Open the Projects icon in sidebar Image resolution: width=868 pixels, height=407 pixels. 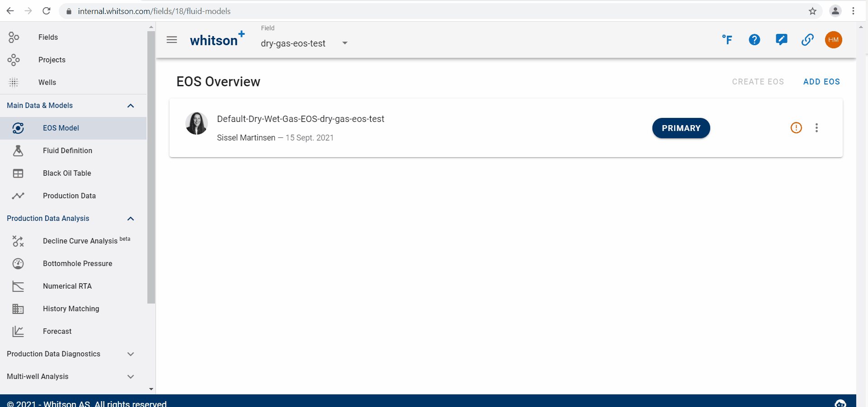click(x=14, y=60)
